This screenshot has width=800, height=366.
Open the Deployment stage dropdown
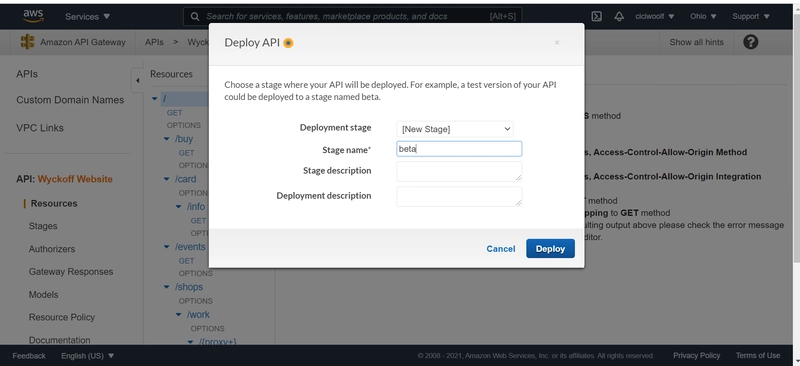tap(455, 129)
